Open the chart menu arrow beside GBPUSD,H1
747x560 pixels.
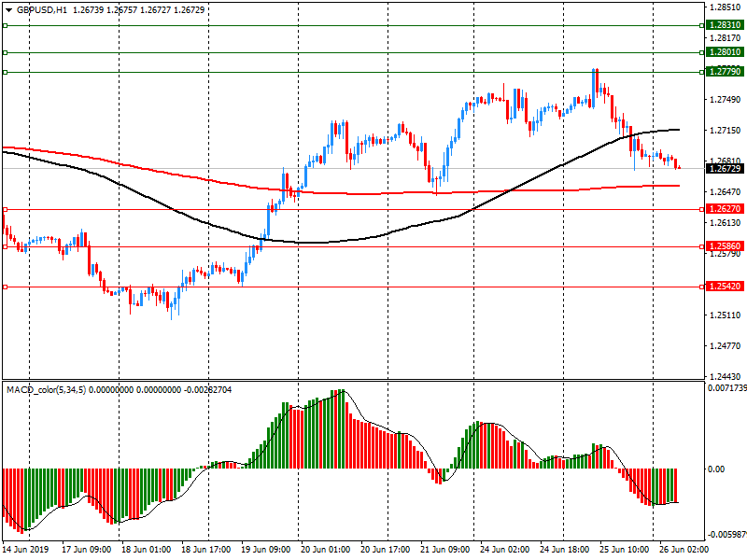9,10
